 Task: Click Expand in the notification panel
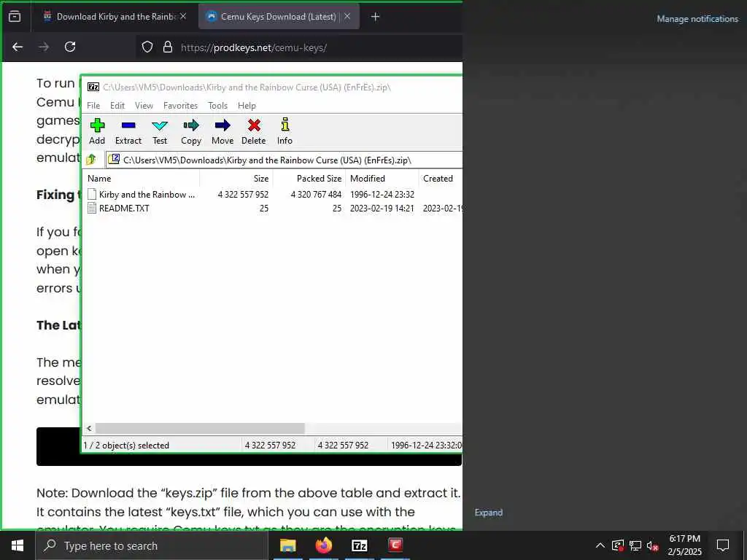pos(488,513)
